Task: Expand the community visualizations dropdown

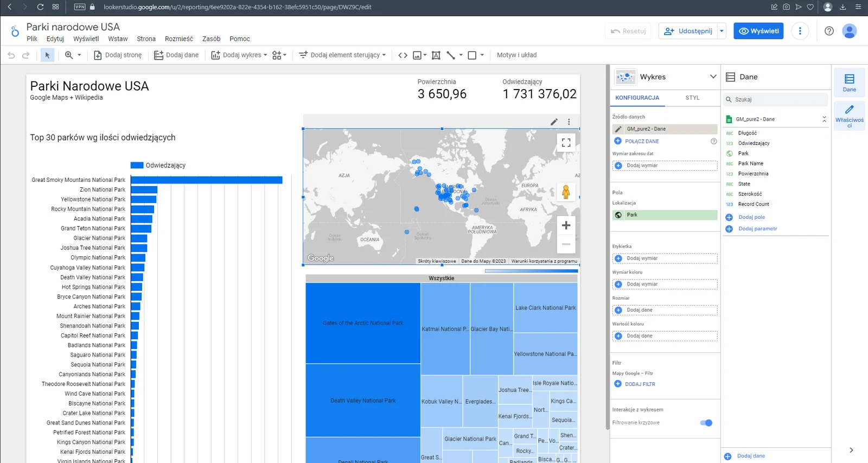Action: click(279, 55)
